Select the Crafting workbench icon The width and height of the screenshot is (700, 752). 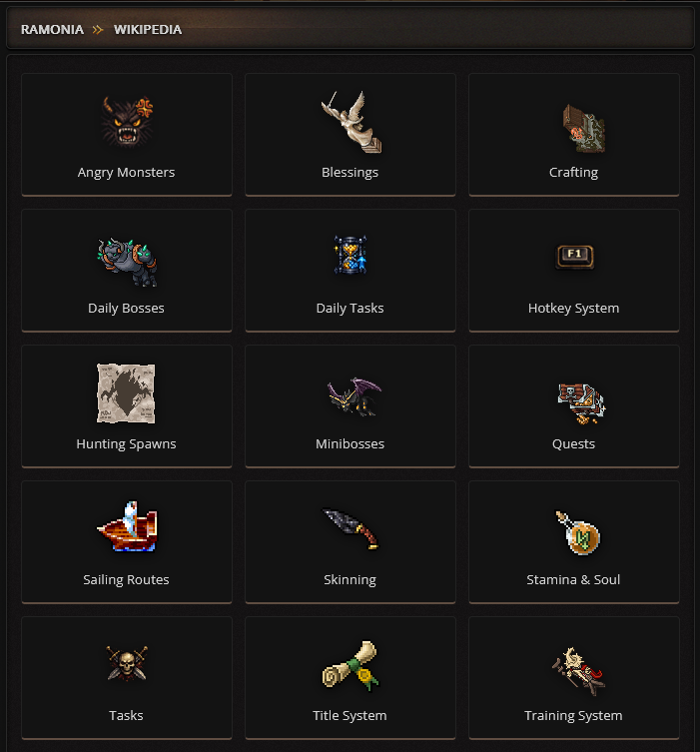click(583, 128)
